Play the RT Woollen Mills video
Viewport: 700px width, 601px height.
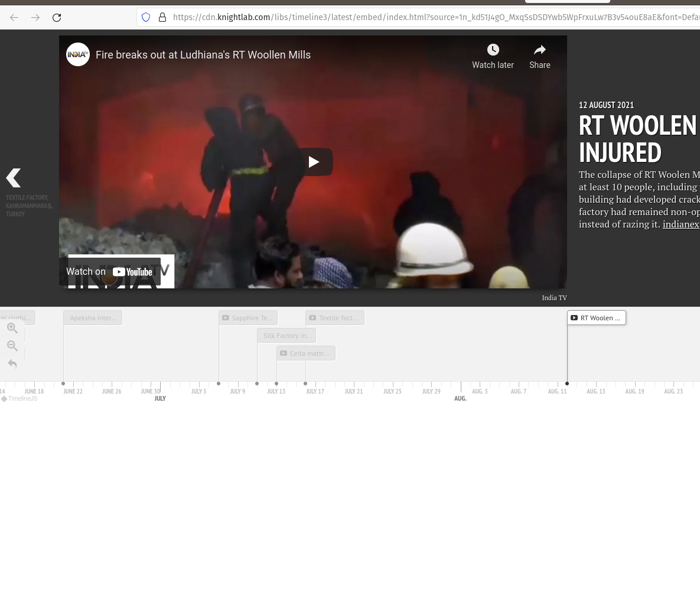pos(314,162)
